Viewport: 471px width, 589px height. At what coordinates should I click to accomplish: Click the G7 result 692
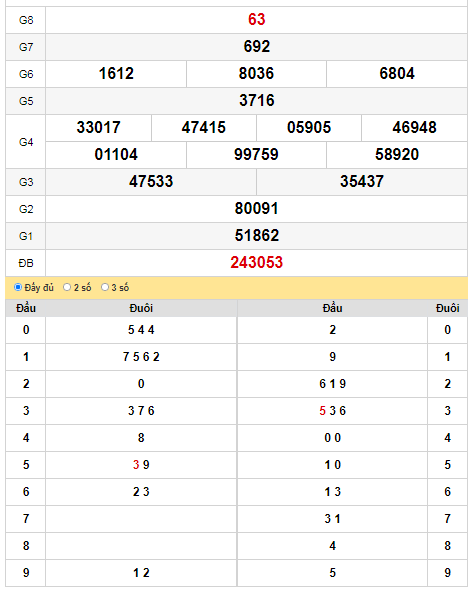(x=257, y=47)
